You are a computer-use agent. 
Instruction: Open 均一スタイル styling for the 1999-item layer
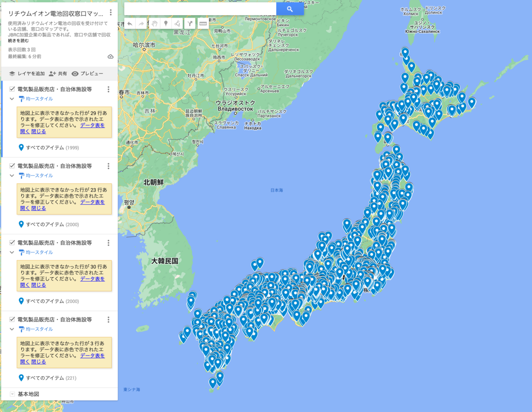pos(36,99)
